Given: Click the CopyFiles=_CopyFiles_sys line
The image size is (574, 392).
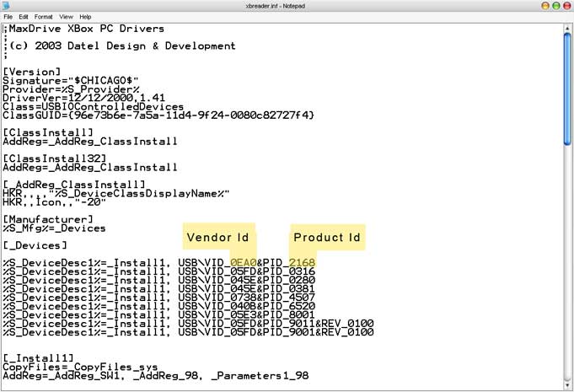Looking at the screenshot, I should click(80, 367).
